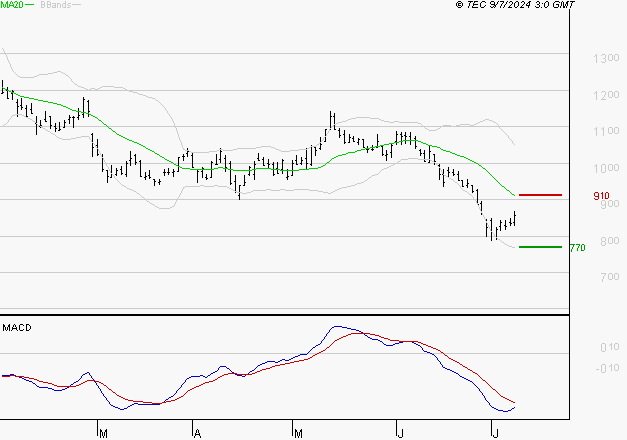Click the A month marker

197,434
